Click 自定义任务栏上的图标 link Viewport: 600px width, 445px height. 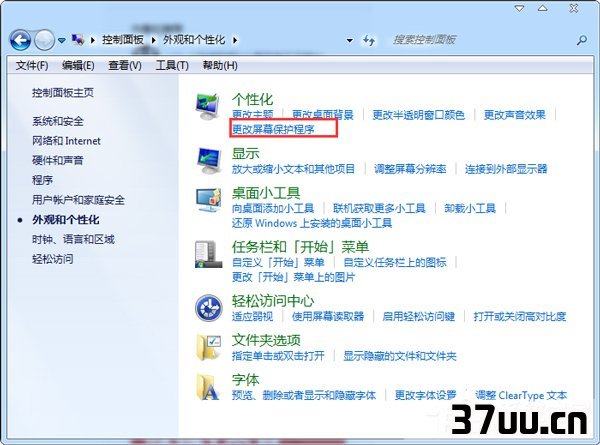point(395,262)
